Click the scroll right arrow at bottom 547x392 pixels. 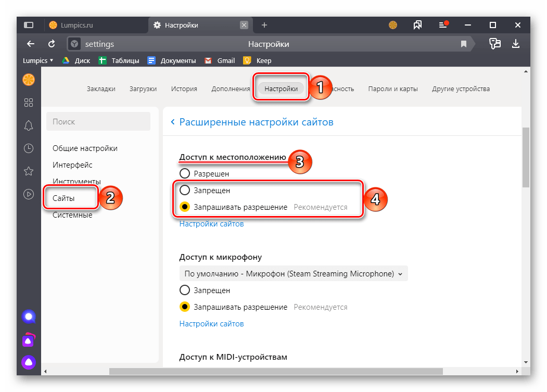tap(517, 371)
